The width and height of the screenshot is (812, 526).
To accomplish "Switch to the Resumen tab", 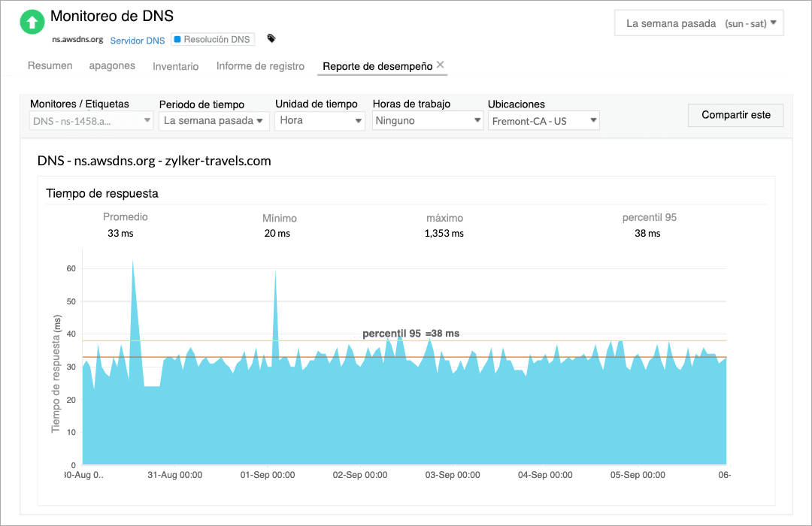I will [50, 66].
